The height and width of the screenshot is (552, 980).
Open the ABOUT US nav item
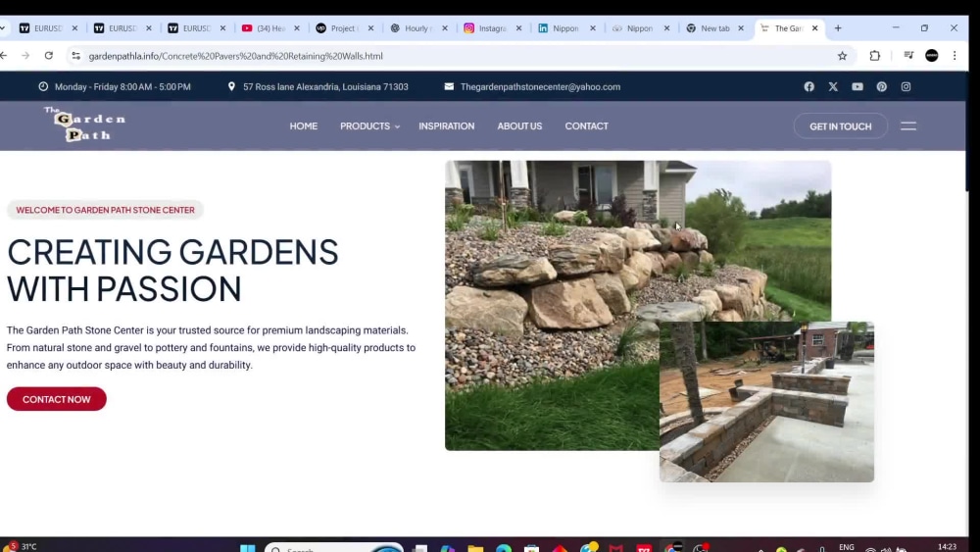pos(519,126)
